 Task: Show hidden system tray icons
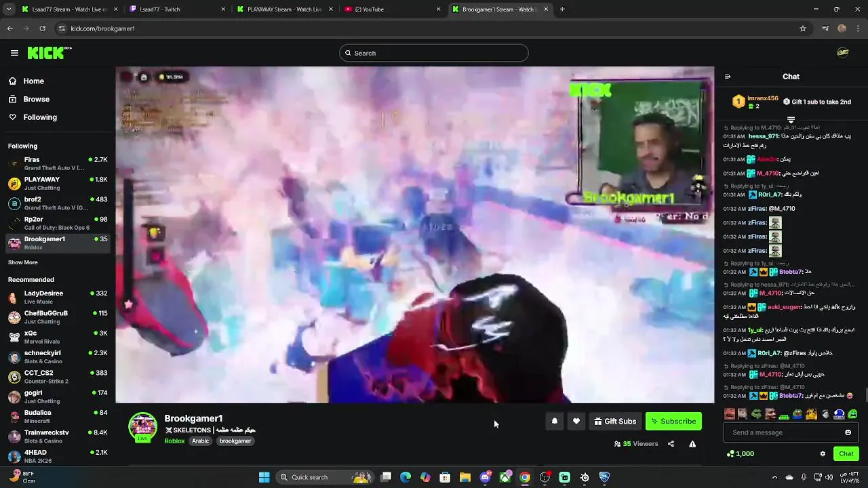774,477
